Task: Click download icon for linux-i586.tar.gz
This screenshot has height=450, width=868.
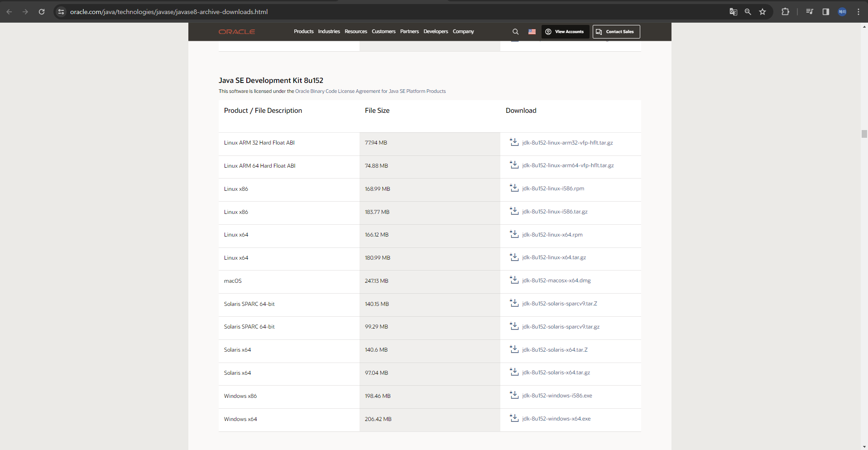Action: (514, 211)
